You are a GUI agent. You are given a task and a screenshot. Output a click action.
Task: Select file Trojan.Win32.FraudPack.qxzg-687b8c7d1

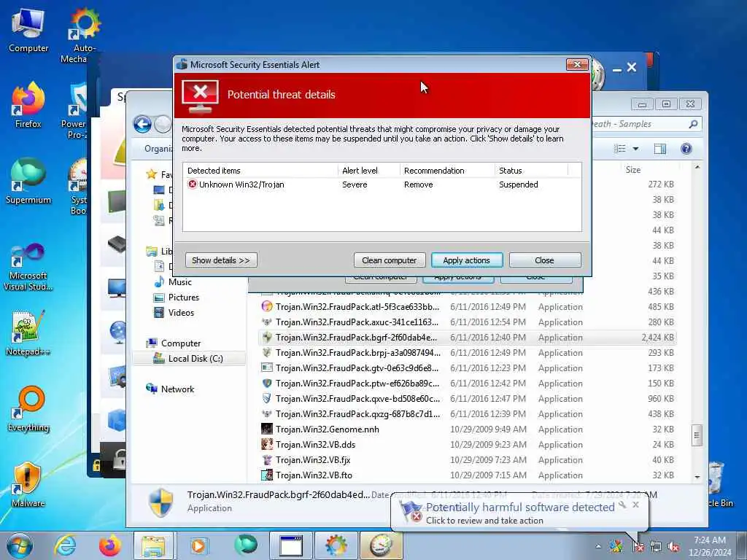(467, 414)
